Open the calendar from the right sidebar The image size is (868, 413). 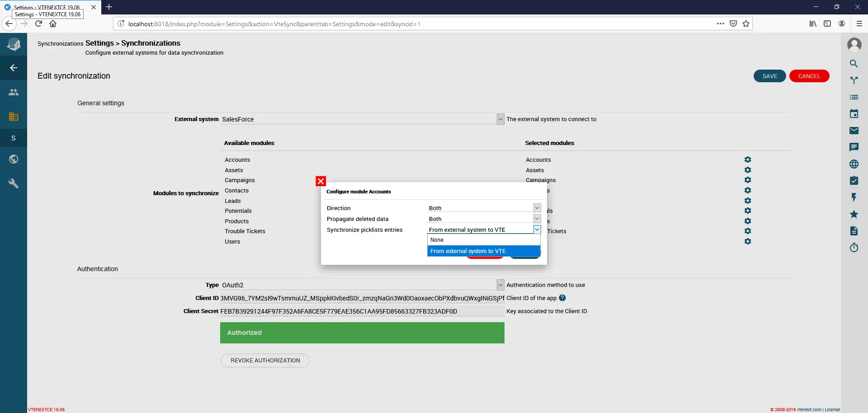pyautogui.click(x=854, y=114)
